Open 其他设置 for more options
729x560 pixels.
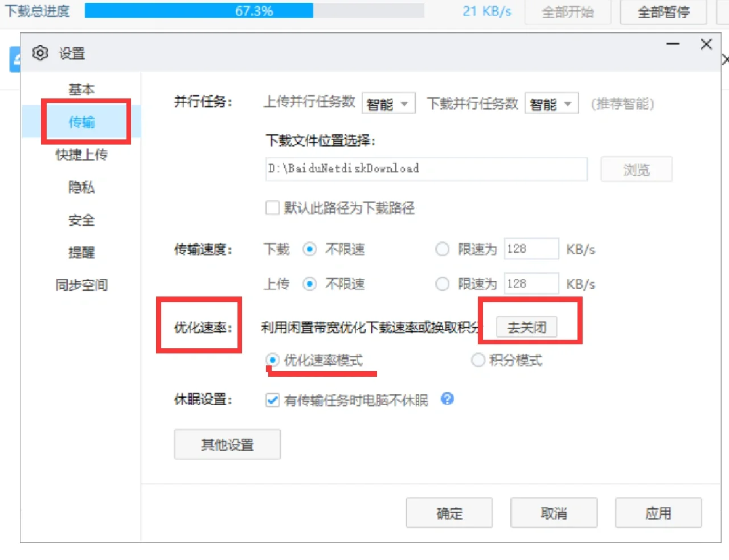click(x=227, y=444)
